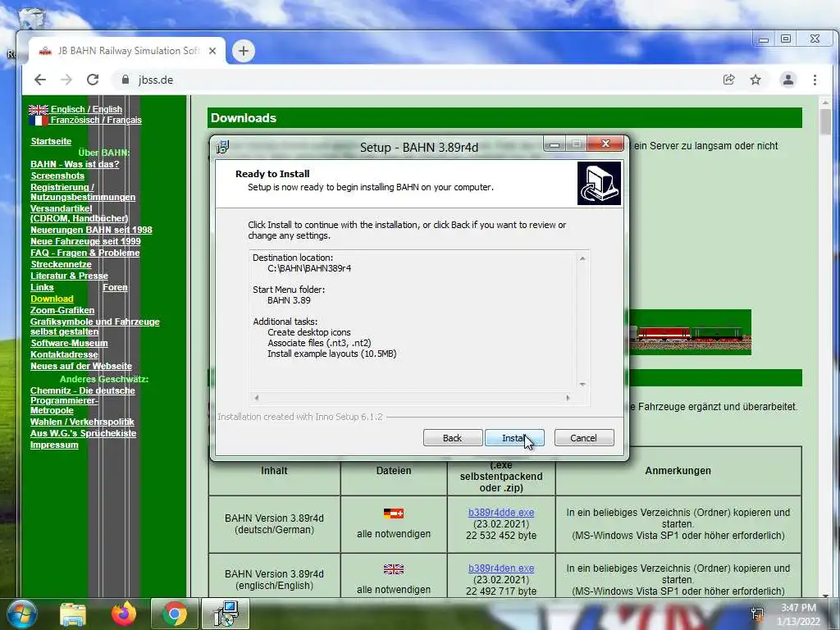This screenshot has height=630, width=840.
Task: Open Kontaktadresse link
Action: tap(64, 354)
